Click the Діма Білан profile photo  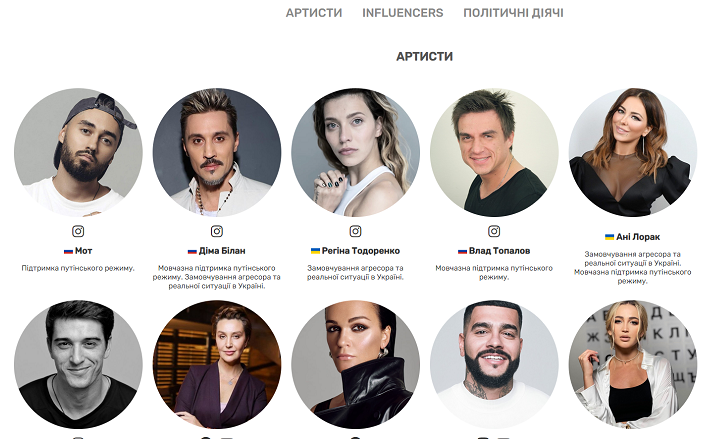pos(217,152)
